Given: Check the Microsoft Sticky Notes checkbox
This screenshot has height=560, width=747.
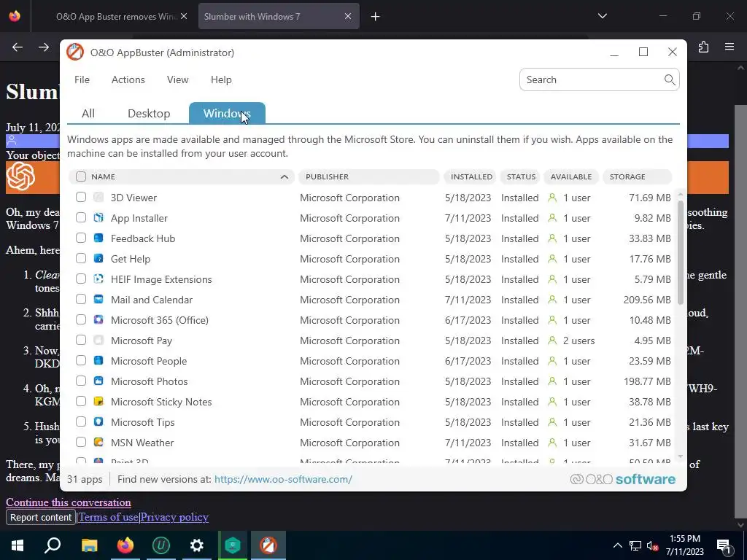Looking at the screenshot, I should click(81, 402).
